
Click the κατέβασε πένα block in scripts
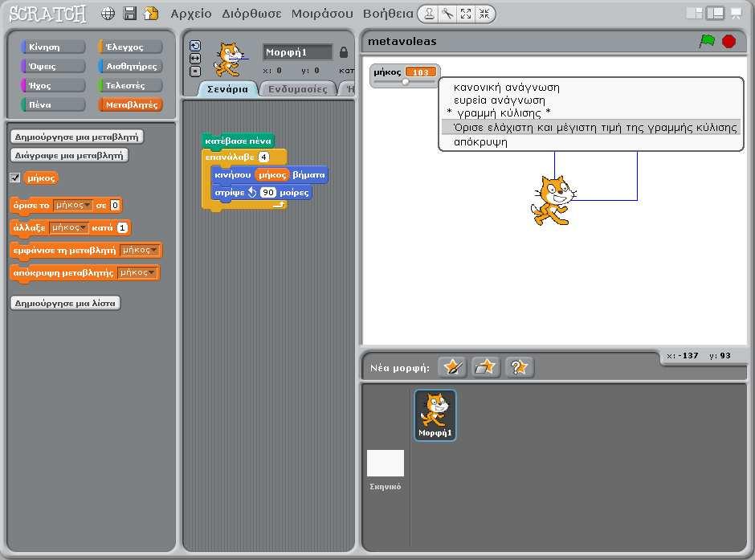(x=238, y=141)
